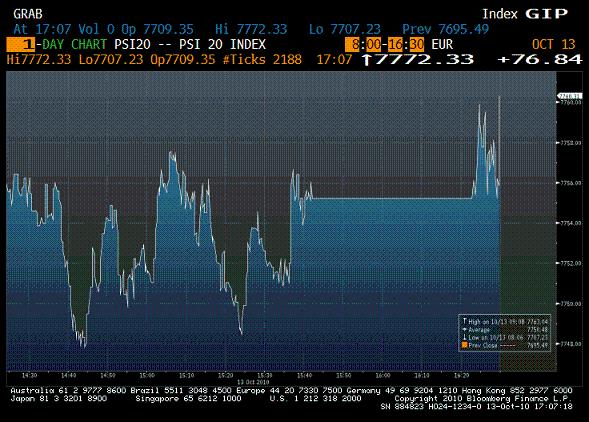This screenshot has width=589, height=422.
Task: Click the Op 7709.35 value in blue header
Action: point(157,29)
